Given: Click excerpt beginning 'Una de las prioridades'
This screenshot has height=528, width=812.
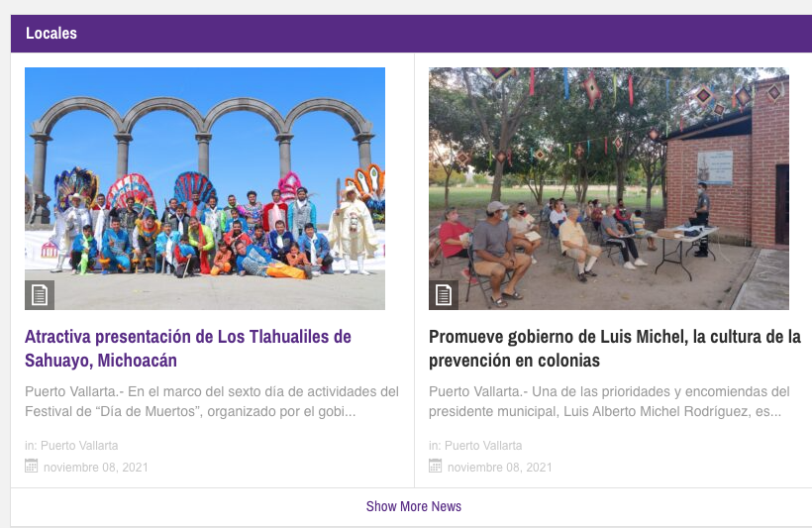Looking at the screenshot, I should click(x=609, y=401).
